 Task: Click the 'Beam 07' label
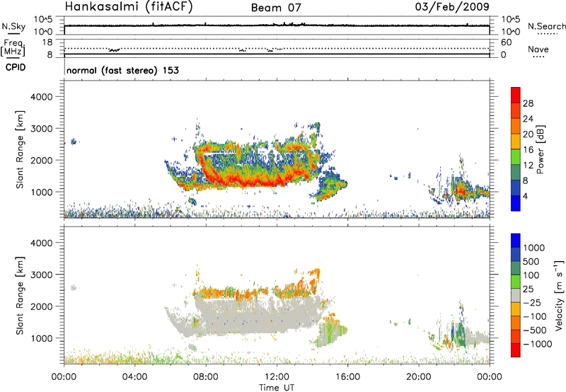point(276,8)
